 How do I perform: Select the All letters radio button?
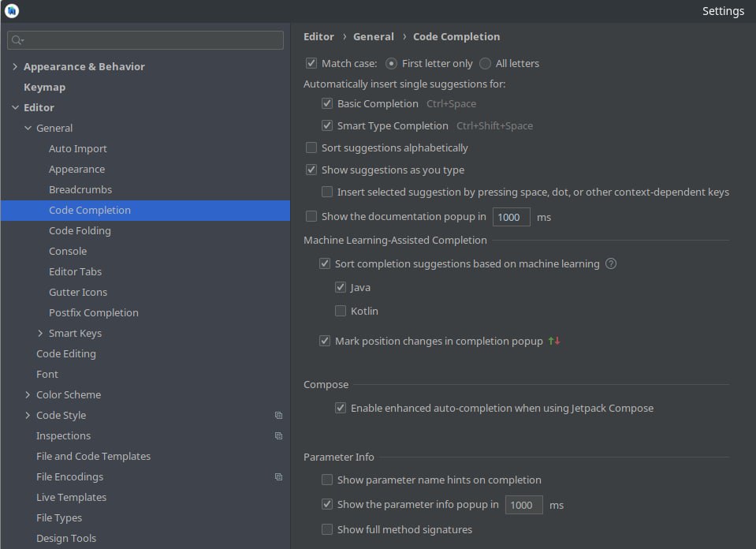point(486,63)
